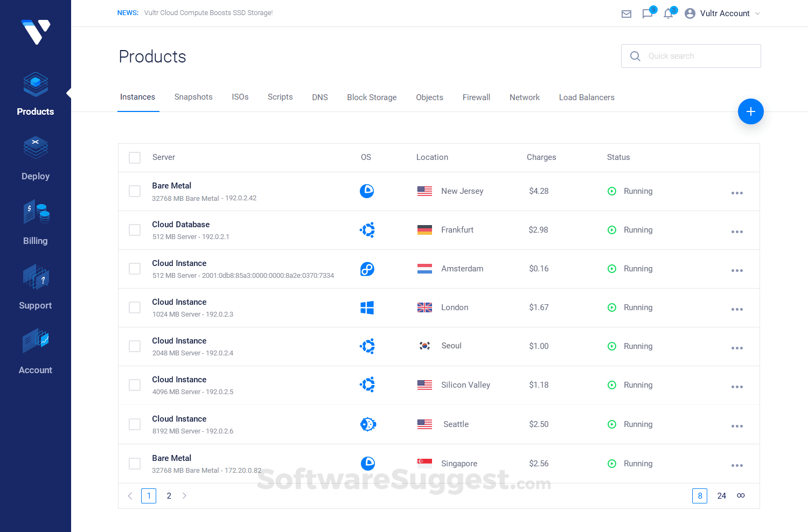Screen dimensions: 808x532
Task: Switch to the Snapshots tab
Action: coord(193,97)
